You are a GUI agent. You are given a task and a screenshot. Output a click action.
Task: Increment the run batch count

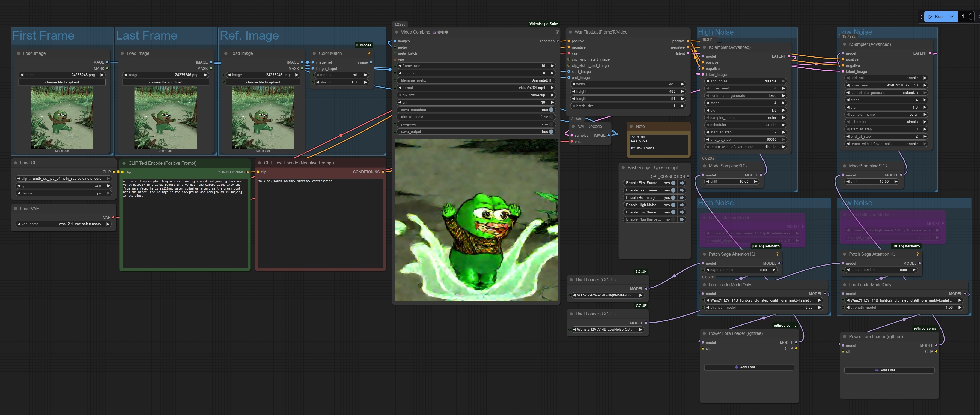click(x=970, y=14)
